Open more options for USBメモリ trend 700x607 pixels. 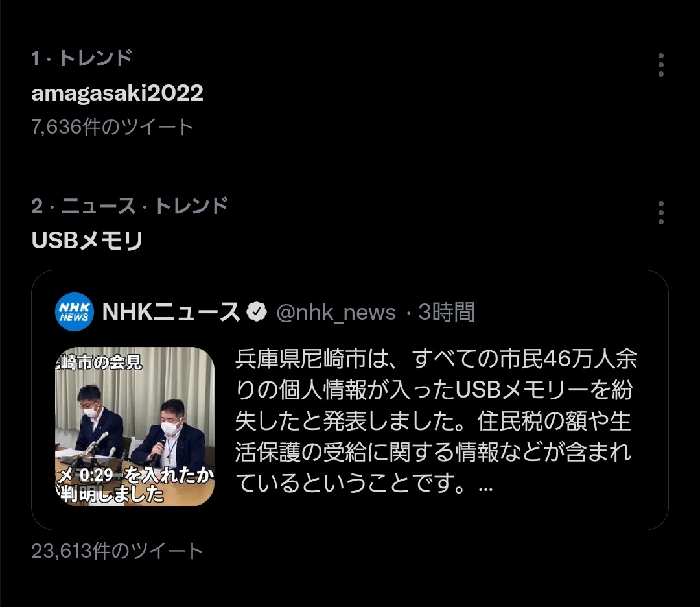[x=660, y=213]
